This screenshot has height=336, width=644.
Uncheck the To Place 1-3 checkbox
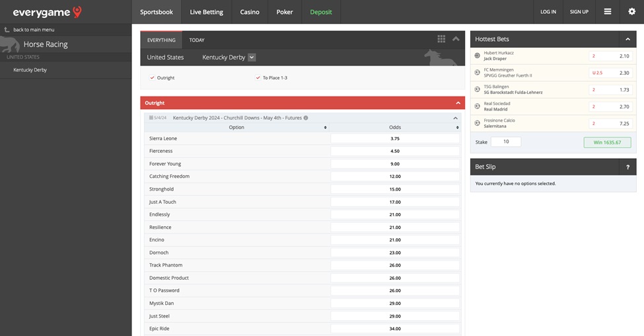tap(258, 78)
